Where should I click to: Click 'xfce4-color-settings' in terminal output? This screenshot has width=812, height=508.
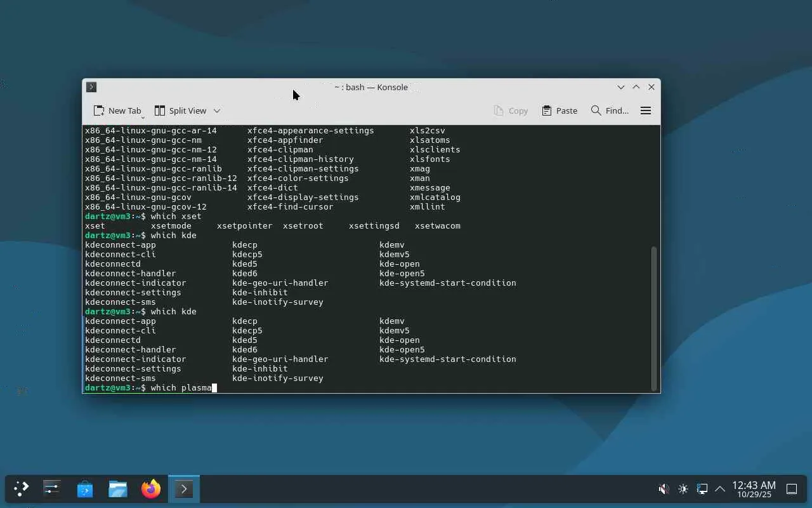[x=298, y=178]
